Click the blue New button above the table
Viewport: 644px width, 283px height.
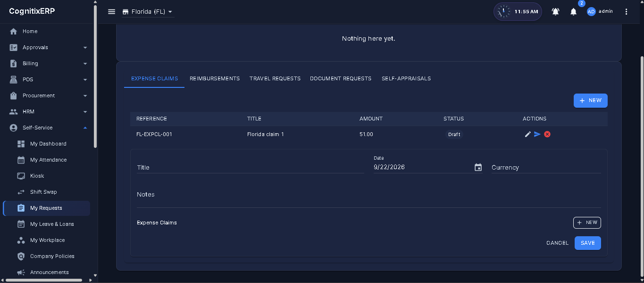(x=590, y=101)
